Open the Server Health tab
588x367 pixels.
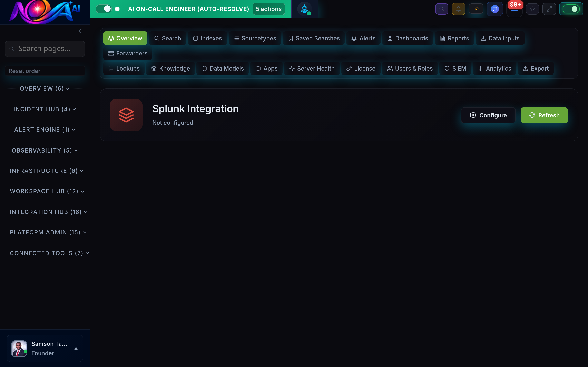(312, 69)
